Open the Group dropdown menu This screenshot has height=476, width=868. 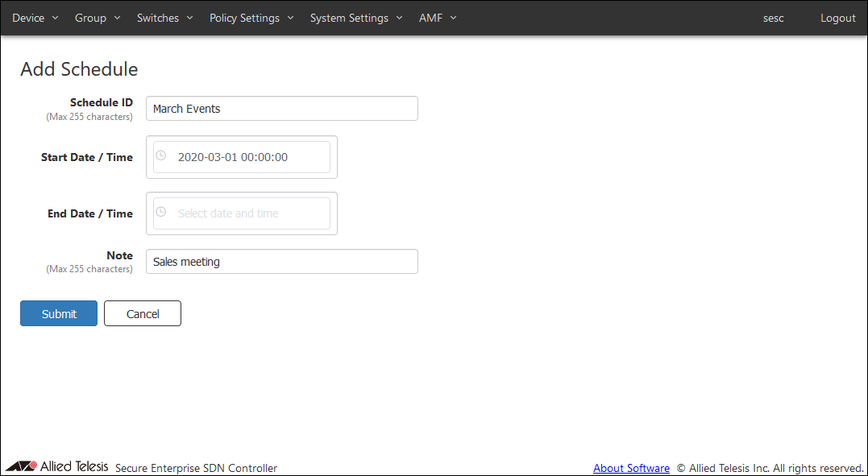point(98,18)
